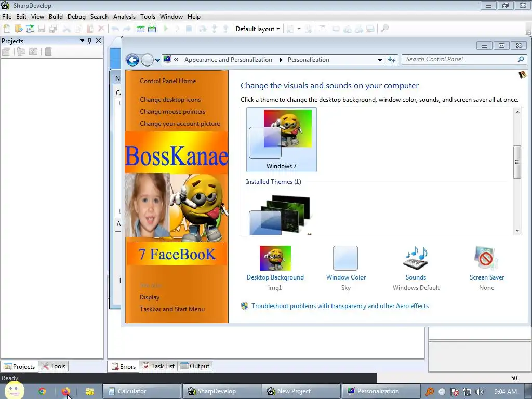Open the Desktop Background img1 thumbnail
This screenshot has height=399, width=532.
click(275, 258)
